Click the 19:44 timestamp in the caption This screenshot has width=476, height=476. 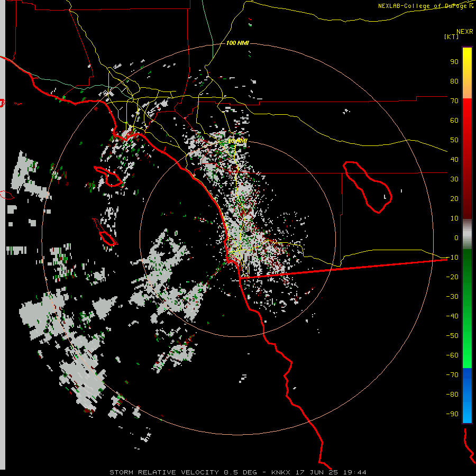pyautogui.click(x=354, y=472)
